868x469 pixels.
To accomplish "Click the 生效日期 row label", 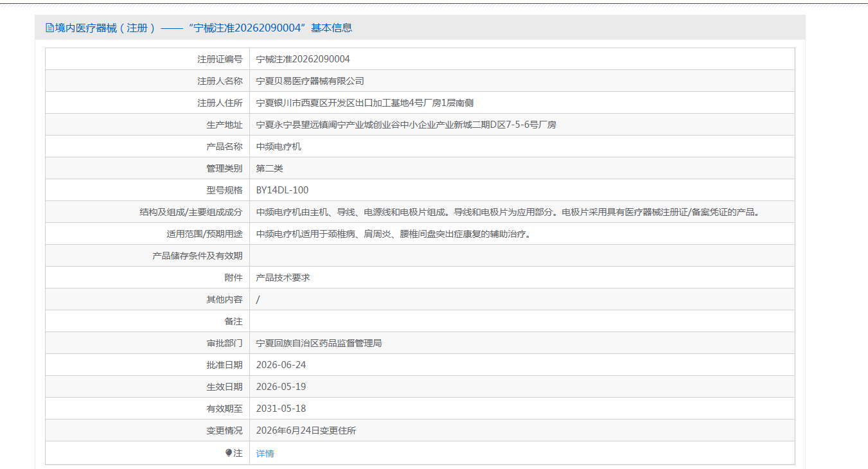I will point(224,387).
